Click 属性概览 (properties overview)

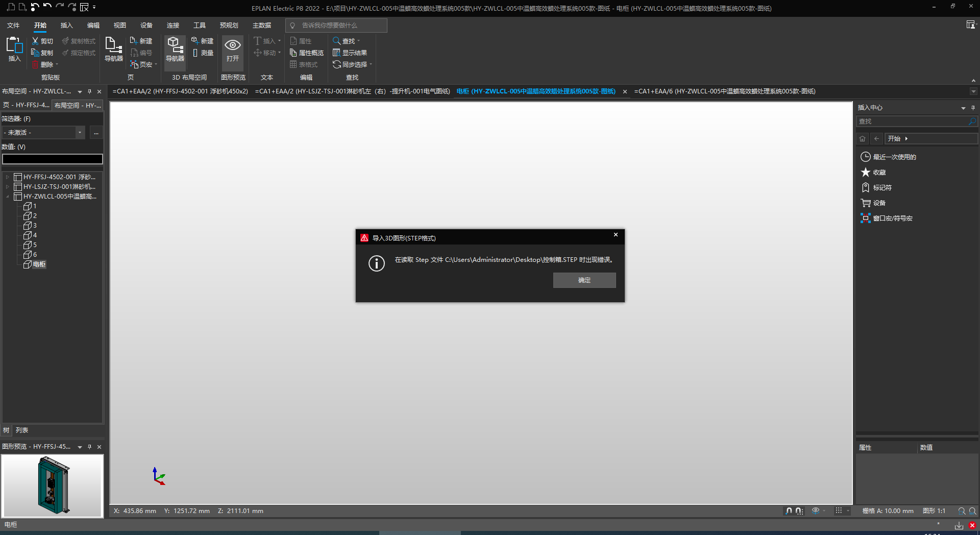(307, 53)
